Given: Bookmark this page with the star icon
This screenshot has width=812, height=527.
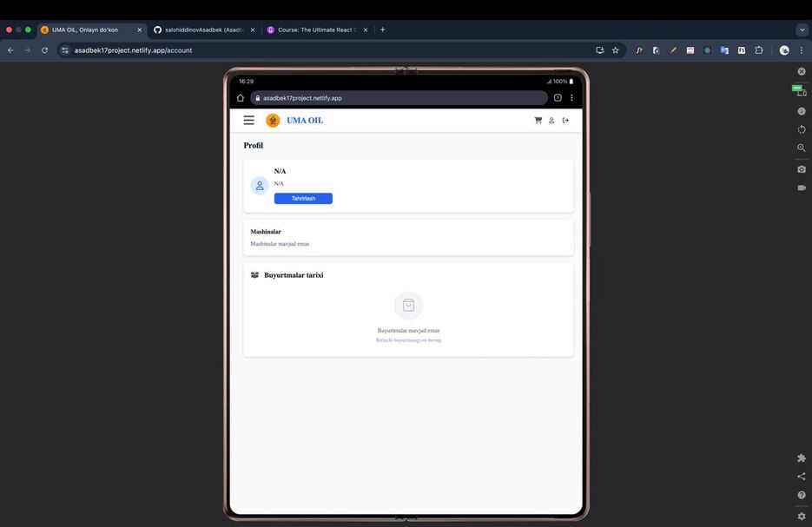Looking at the screenshot, I should [x=615, y=50].
